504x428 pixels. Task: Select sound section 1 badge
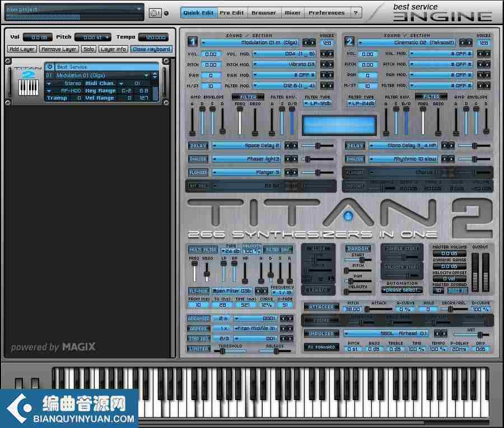click(193, 41)
